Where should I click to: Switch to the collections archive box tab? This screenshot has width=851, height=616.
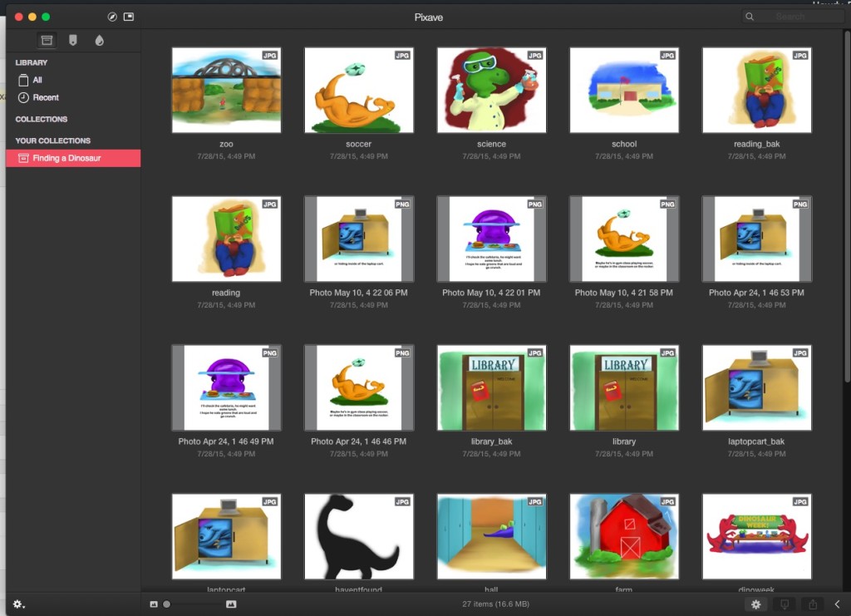pos(47,40)
